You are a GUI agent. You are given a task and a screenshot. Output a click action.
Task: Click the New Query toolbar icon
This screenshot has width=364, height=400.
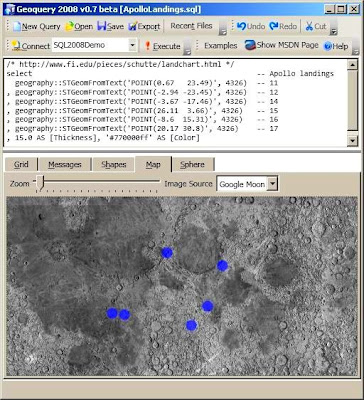[17, 26]
